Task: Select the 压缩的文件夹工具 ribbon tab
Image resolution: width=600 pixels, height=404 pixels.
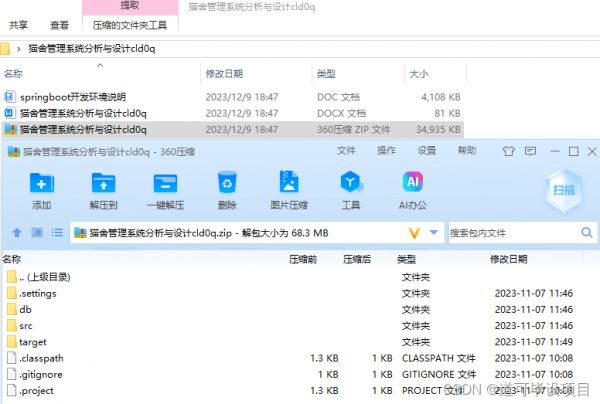Action: pos(130,25)
